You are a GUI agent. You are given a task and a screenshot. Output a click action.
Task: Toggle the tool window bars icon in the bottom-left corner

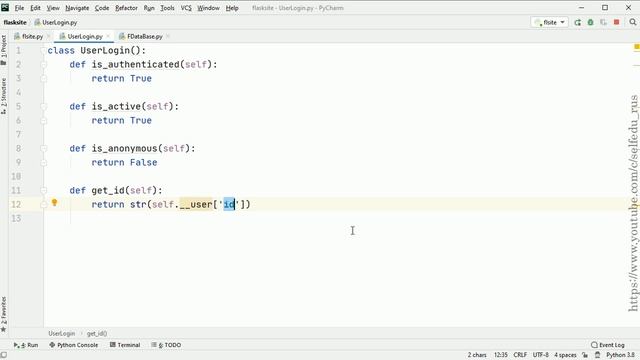pyautogui.click(x=4, y=355)
